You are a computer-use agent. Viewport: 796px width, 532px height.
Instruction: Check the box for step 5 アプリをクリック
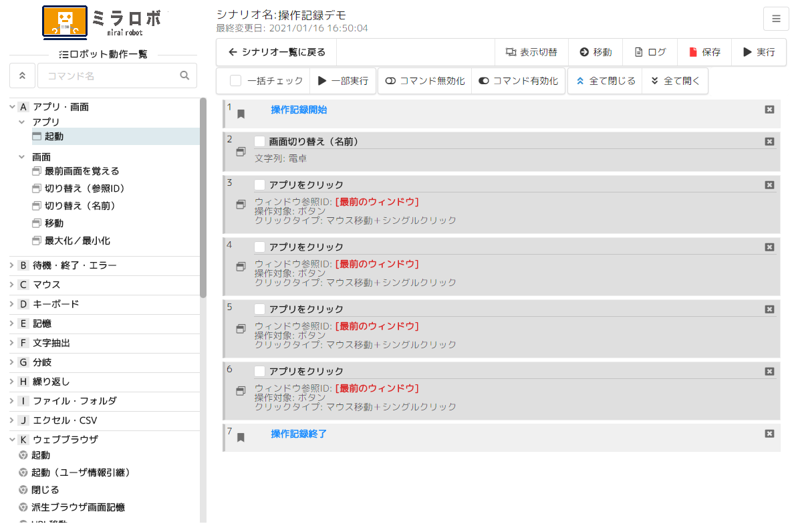pyautogui.click(x=260, y=309)
